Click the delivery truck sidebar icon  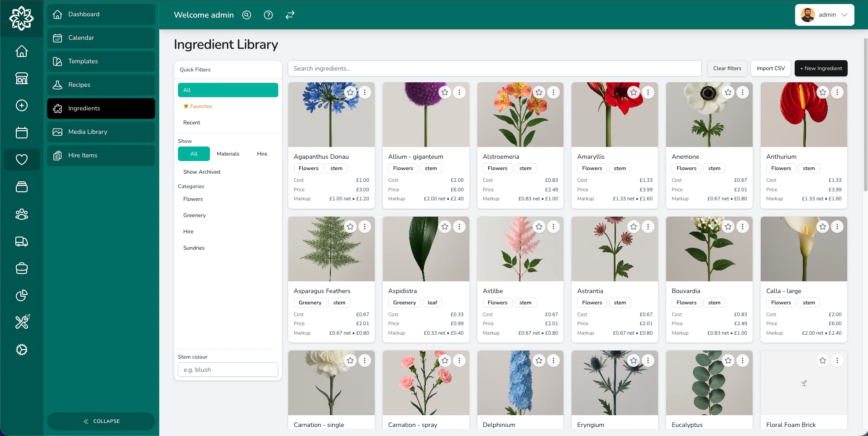22,242
